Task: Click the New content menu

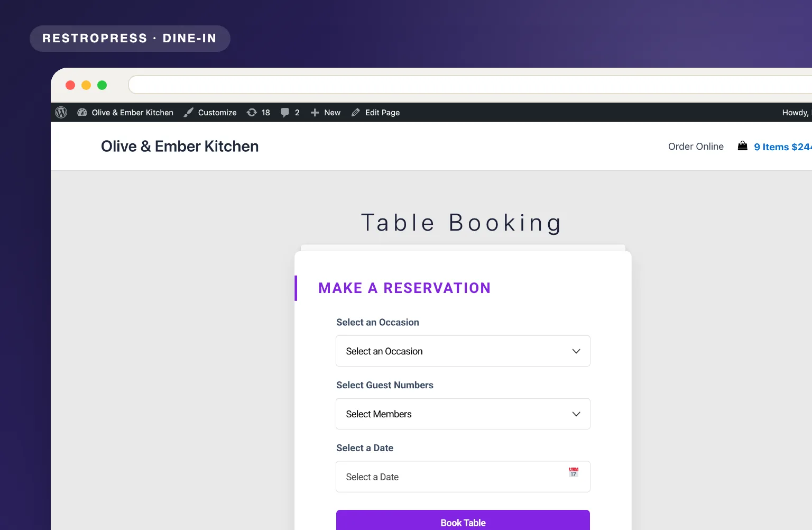Action: (x=326, y=113)
